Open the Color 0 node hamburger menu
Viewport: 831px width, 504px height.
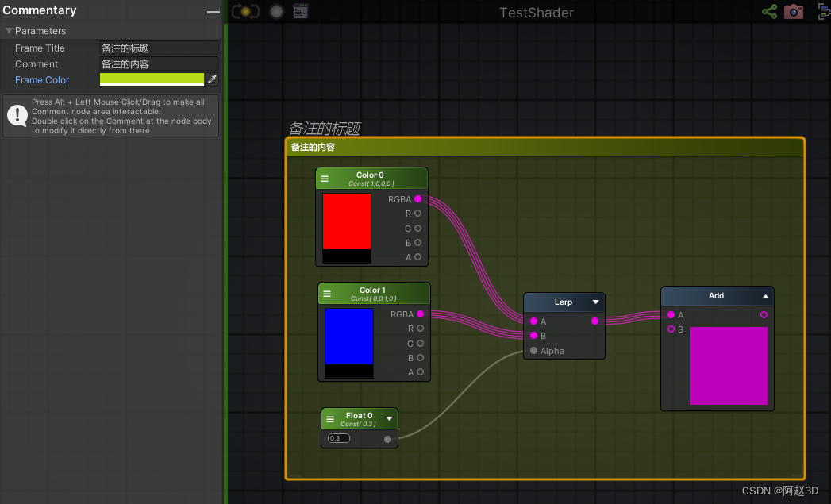pyautogui.click(x=325, y=179)
